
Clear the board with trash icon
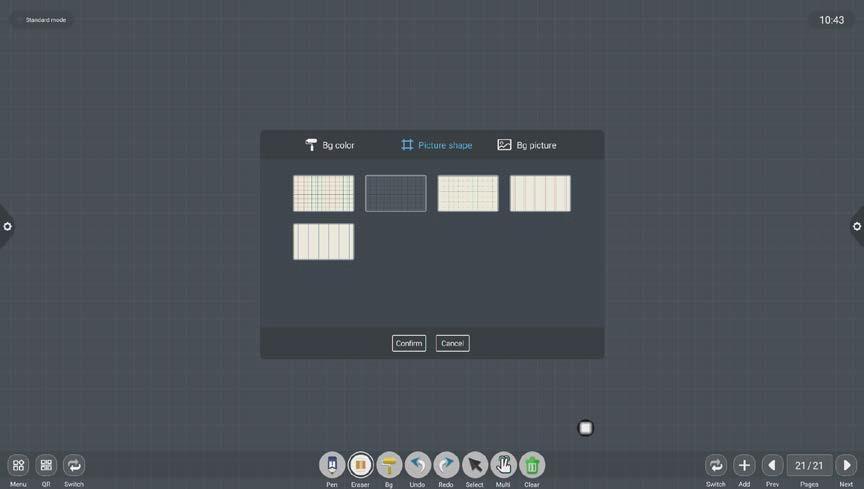coord(532,465)
